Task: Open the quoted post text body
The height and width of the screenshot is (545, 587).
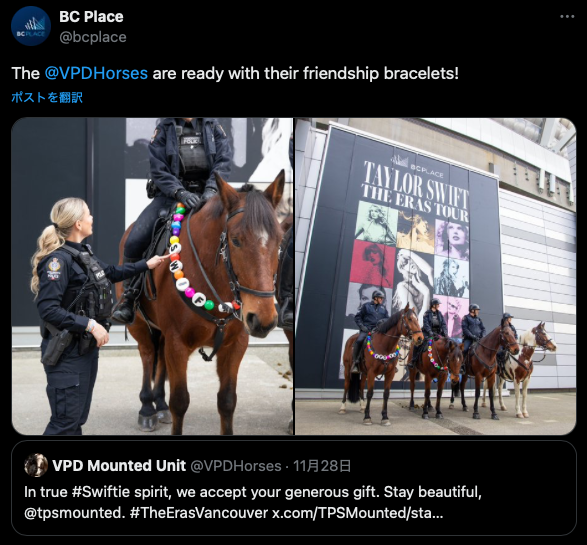Action: pos(253,502)
